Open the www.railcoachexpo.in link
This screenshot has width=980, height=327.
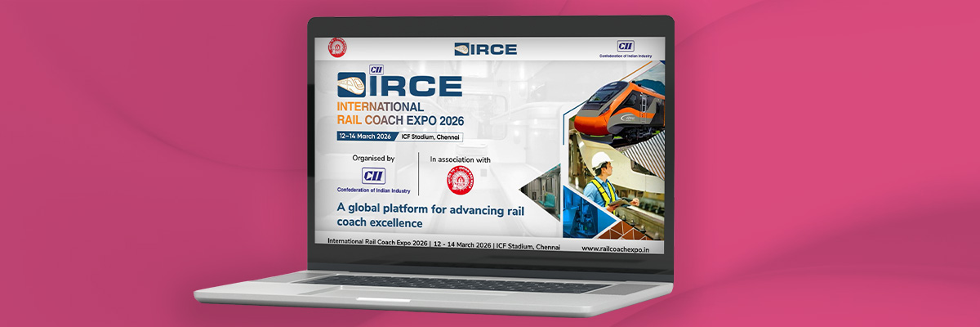coord(614,247)
